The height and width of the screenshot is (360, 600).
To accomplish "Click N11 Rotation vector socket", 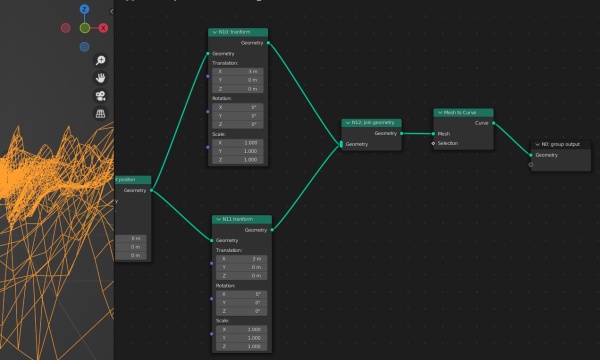I will pos(212,299).
